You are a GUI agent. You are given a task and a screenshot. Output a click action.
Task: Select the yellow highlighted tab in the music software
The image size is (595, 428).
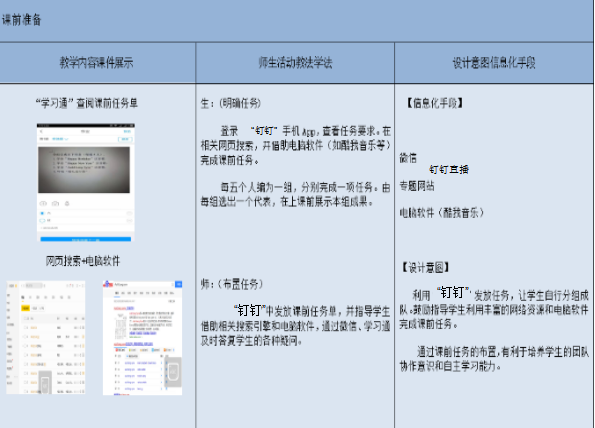pos(25,308)
